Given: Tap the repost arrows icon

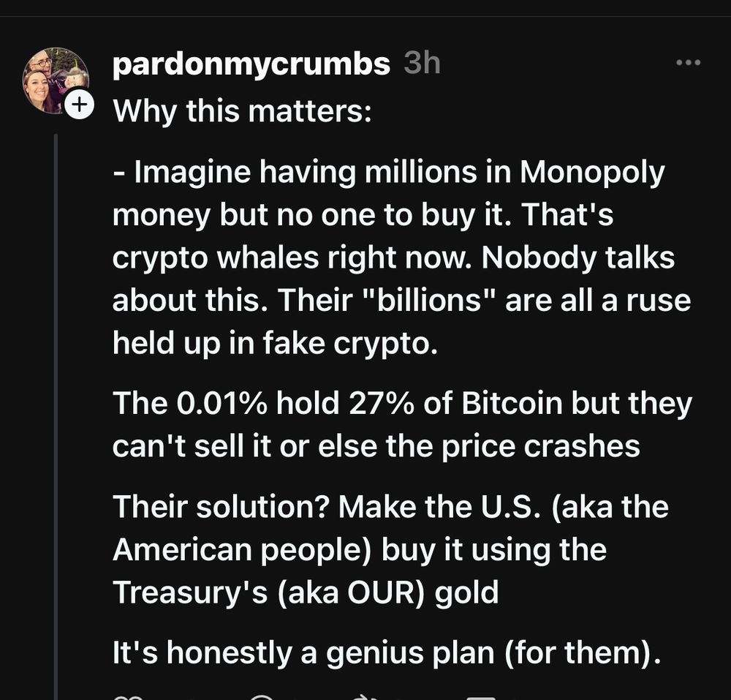Looking at the screenshot, I should tap(363, 696).
